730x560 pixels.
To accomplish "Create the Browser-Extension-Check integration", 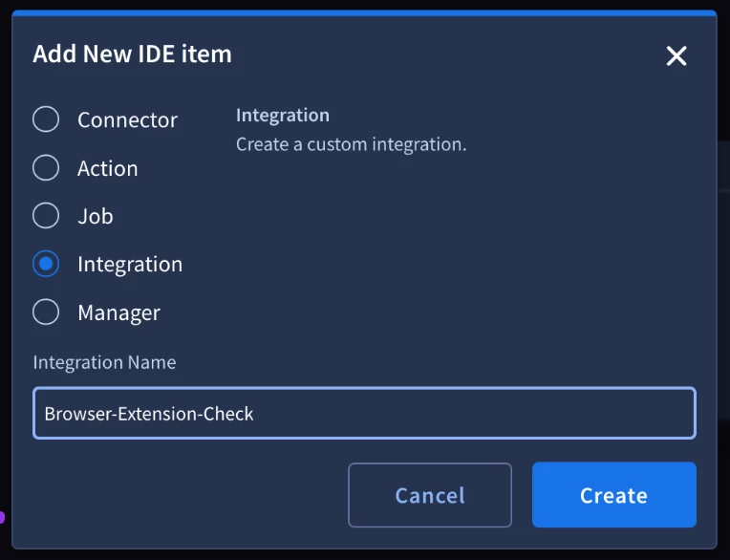I will (614, 495).
